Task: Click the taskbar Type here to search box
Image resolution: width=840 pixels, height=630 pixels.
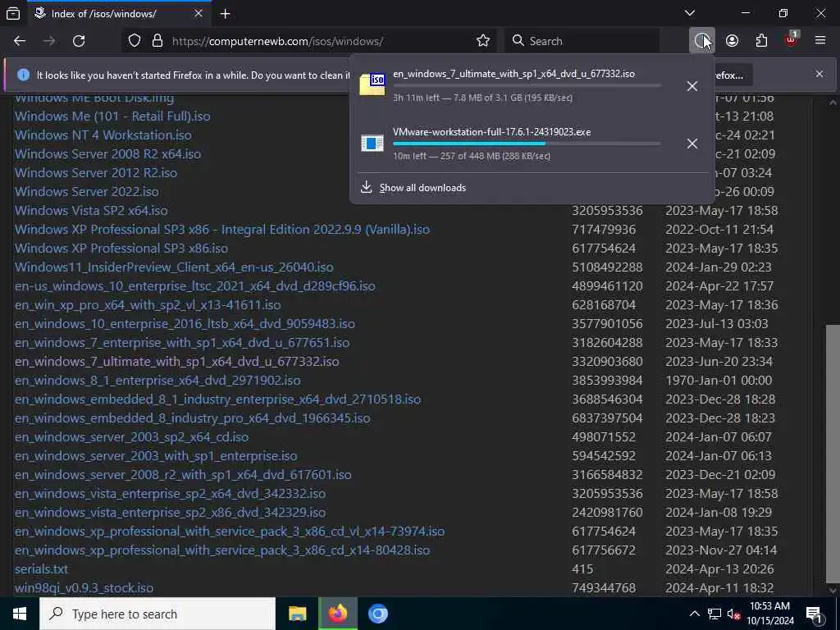Action: [157, 614]
